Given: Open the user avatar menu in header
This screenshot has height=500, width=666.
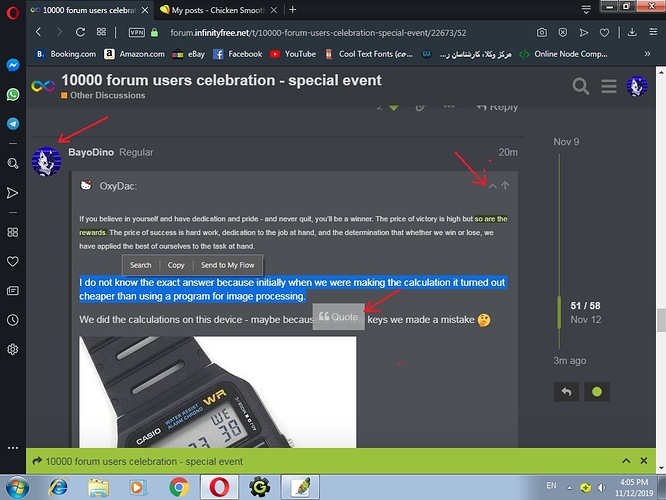Looking at the screenshot, I should click(x=637, y=86).
